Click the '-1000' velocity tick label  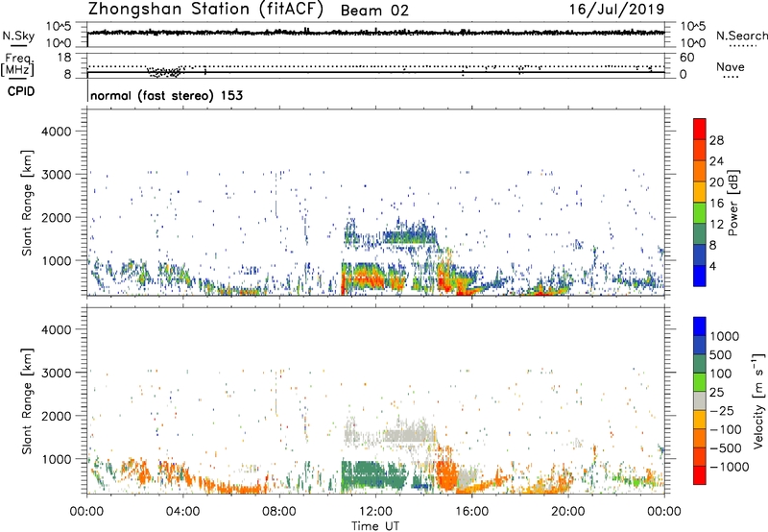[729, 467]
